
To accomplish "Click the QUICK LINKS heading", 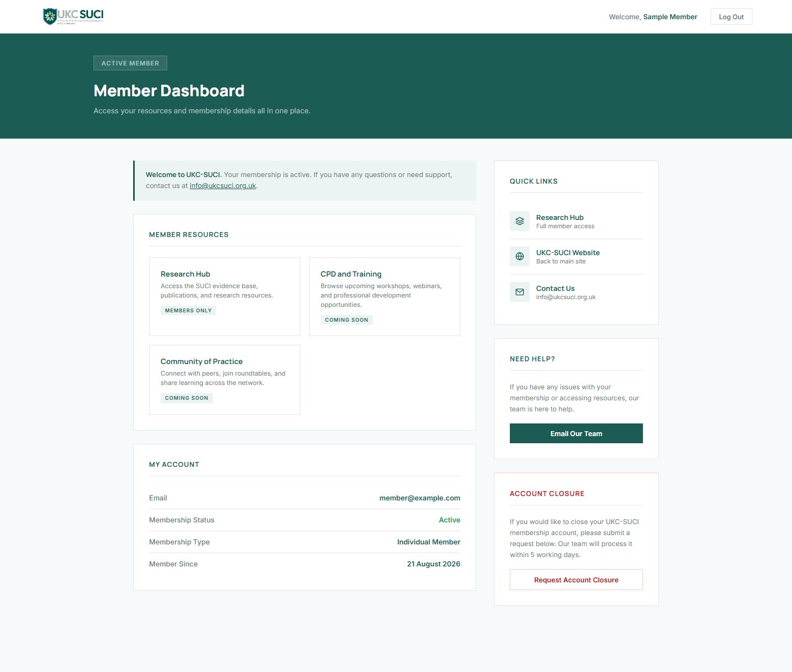I will pyautogui.click(x=533, y=181).
